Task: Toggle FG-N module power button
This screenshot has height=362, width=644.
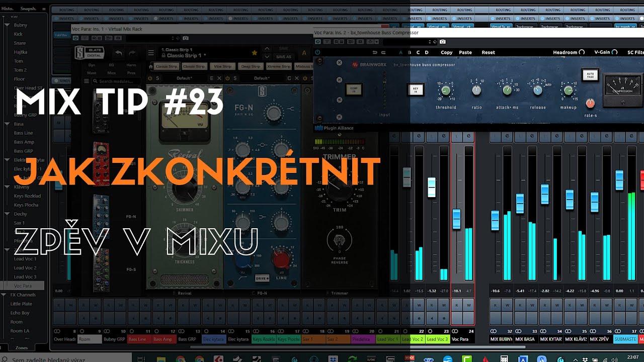Action: click(227, 78)
